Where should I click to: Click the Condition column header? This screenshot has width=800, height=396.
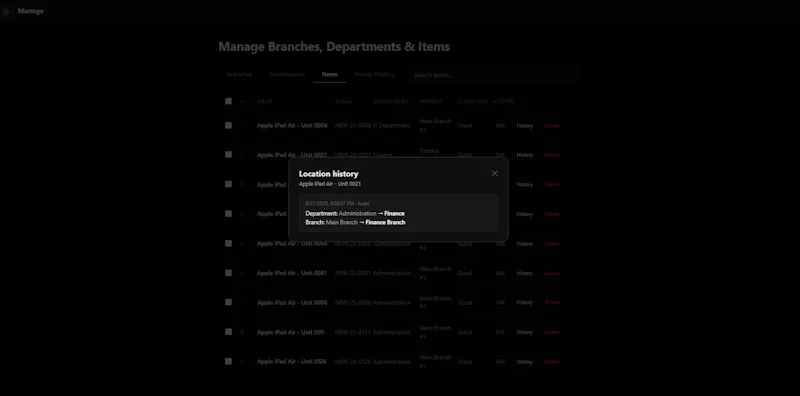[473, 102]
